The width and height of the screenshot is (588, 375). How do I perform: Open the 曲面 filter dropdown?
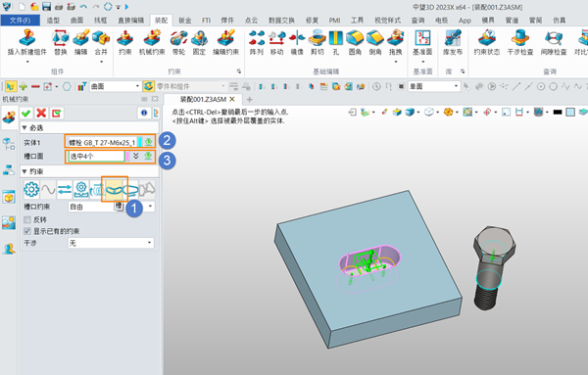tap(115, 86)
